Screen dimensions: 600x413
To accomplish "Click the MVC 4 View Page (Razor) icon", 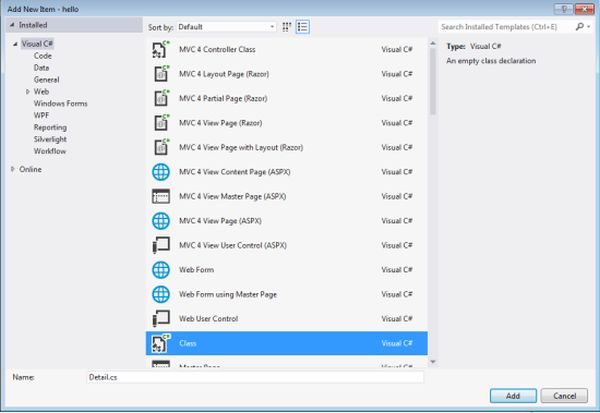I will click(161, 123).
